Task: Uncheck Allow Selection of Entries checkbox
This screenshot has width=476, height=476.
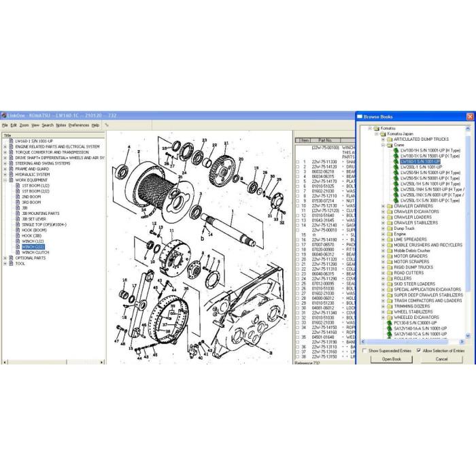Action: (x=419, y=351)
